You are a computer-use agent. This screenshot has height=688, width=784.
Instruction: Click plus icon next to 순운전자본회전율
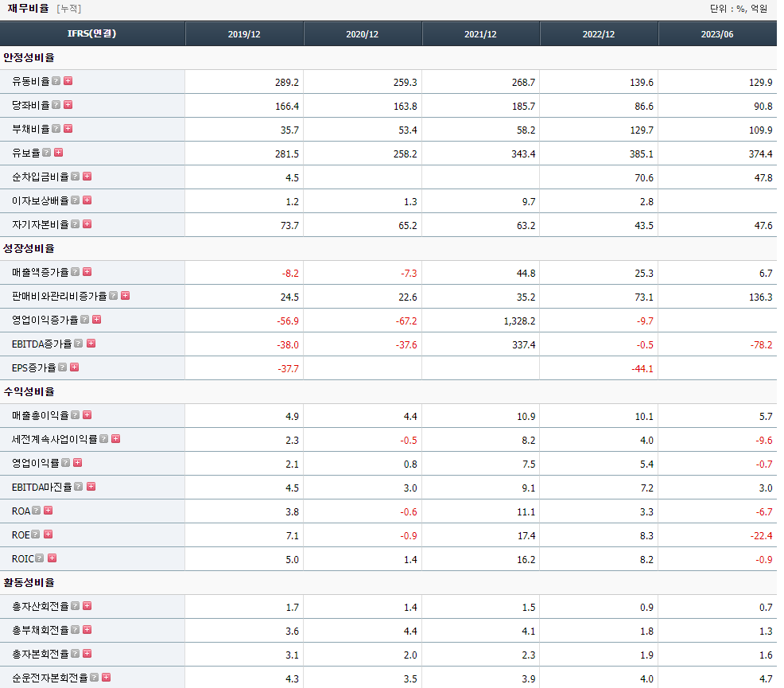[x=106, y=678]
